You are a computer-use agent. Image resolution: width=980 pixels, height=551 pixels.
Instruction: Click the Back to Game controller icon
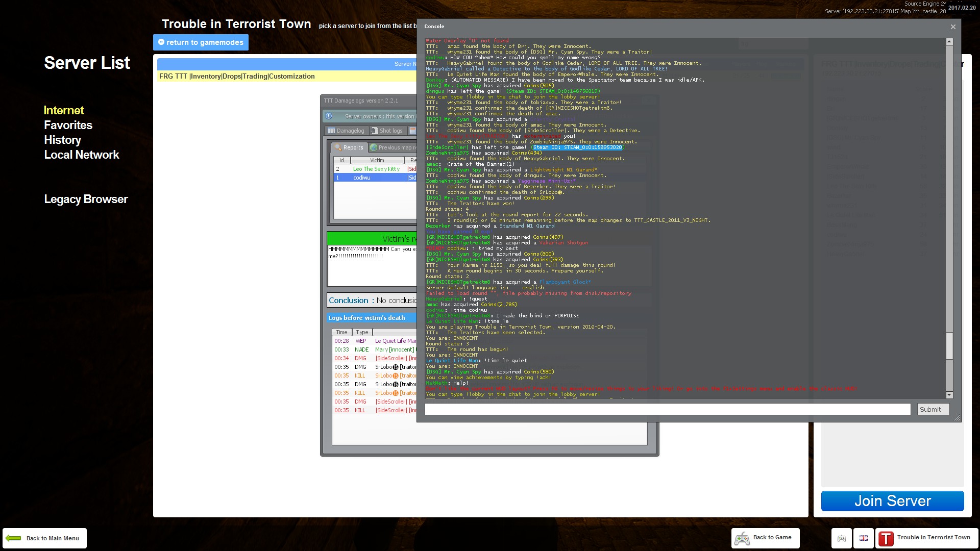(742, 538)
